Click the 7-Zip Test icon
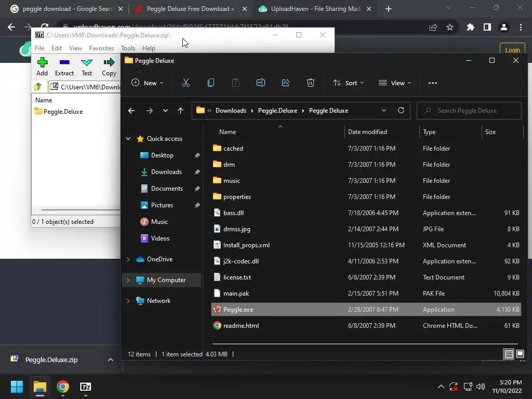The width and height of the screenshot is (532, 399). (x=87, y=66)
